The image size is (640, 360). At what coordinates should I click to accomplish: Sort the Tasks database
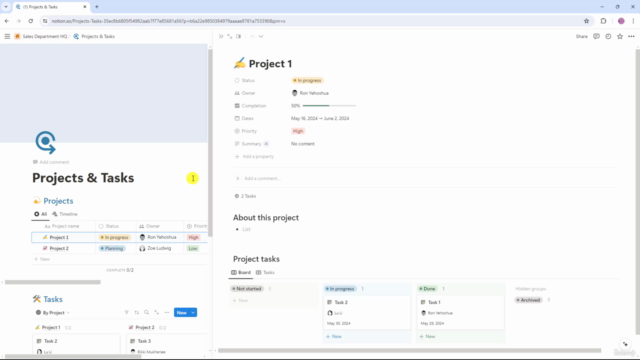coord(137,313)
